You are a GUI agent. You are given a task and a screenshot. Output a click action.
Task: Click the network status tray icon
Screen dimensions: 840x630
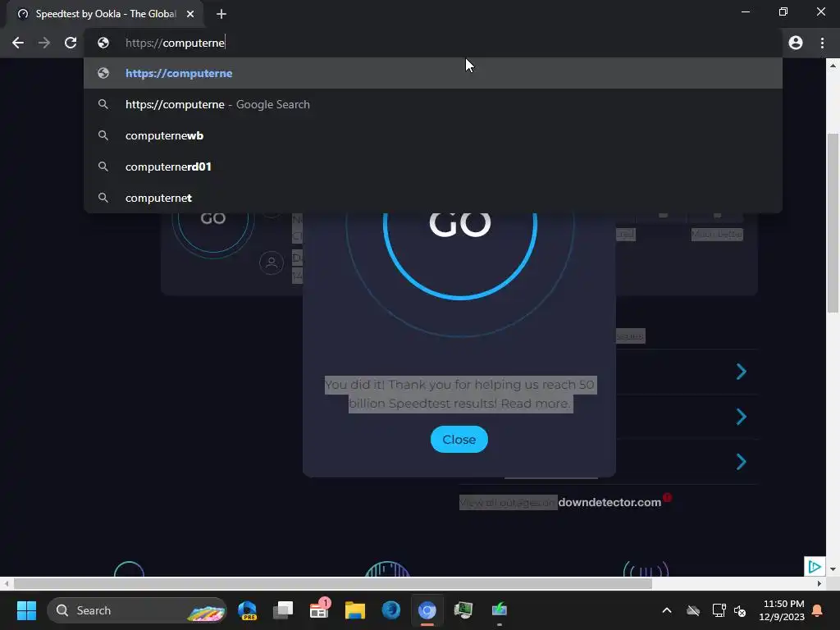coord(719,610)
